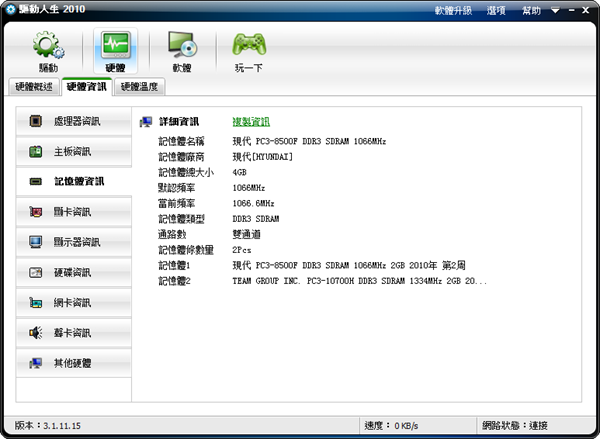Image resolution: width=600 pixels, height=439 pixels.
Task: Open the 軟體升級 menu item
Action: pyautogui.click(x=453, y=11)
